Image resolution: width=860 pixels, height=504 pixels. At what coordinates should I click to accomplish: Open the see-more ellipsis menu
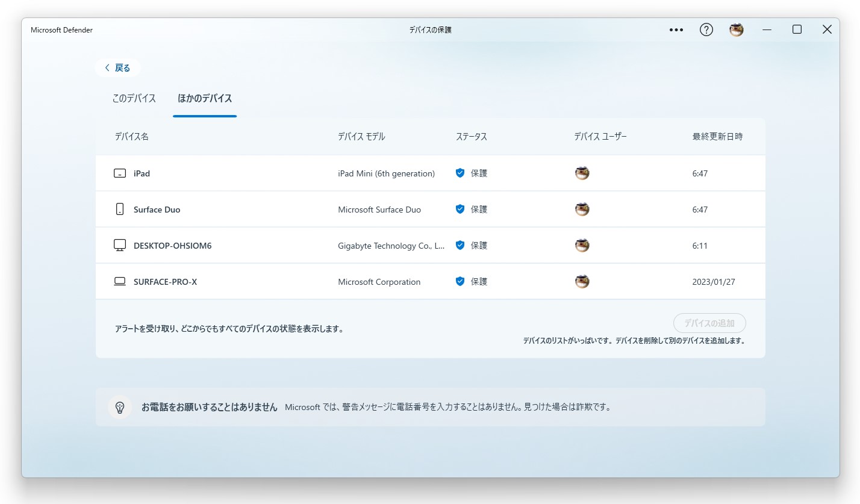676,30
